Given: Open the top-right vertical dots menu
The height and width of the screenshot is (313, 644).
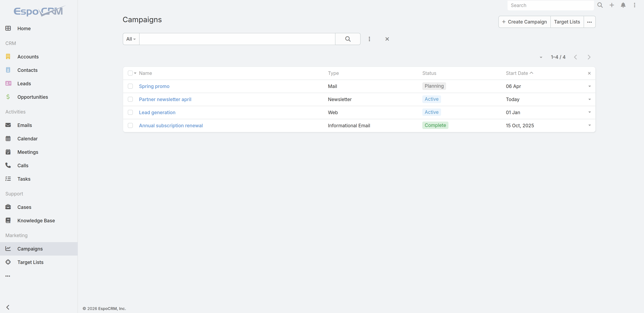Looking at the screenshot, I should (x=634, y=5).
